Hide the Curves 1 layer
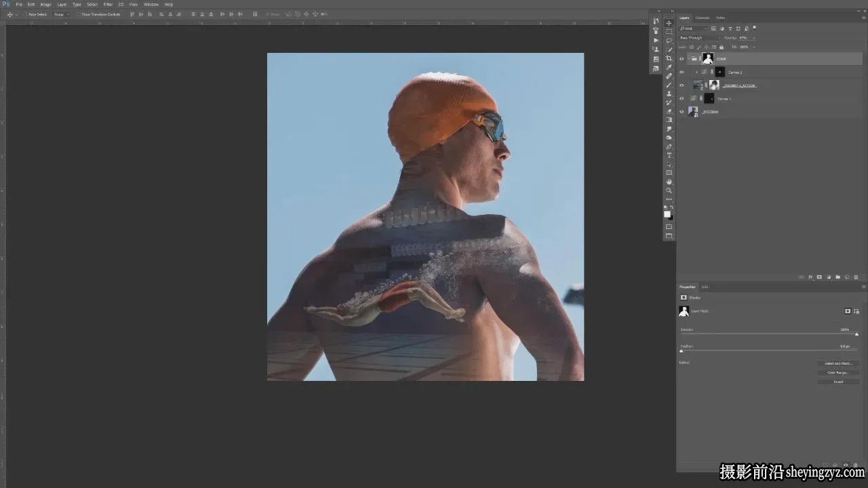This screenshot has width=868, height=488. click(682, 99)
